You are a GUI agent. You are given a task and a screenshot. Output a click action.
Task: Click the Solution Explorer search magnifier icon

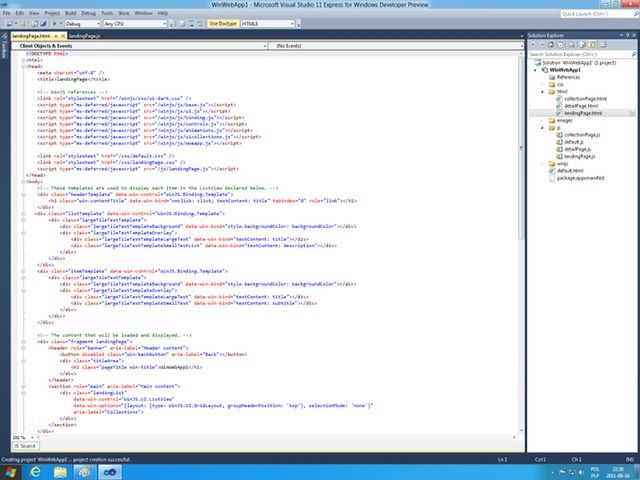[x=634, y=54]
